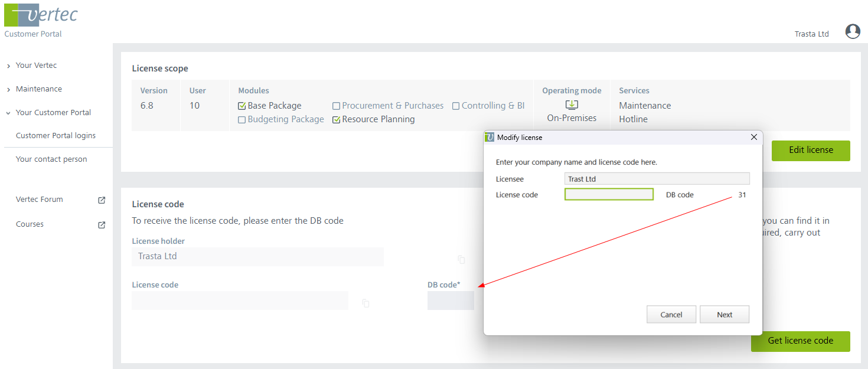Click external link icon next to Courses

pyautogui.click(x=102, y=225)
